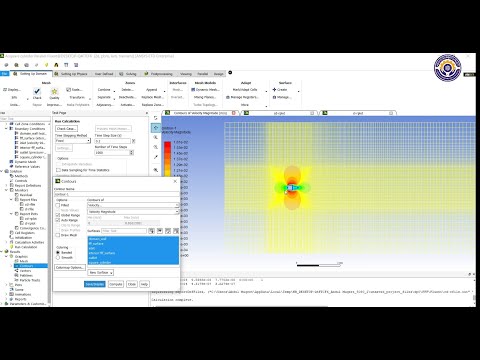Select the Banded coloring radio button

point(58,253)
